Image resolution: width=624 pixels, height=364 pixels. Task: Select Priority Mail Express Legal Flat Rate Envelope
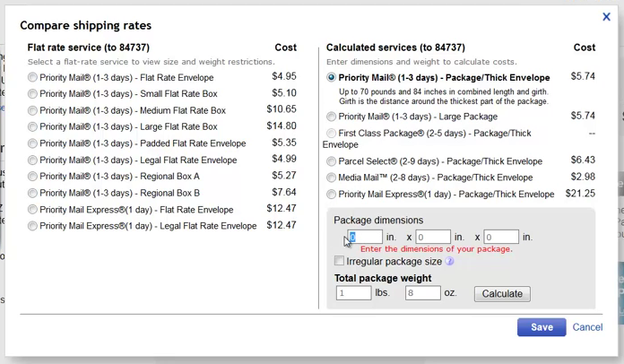tap(32, 226)
